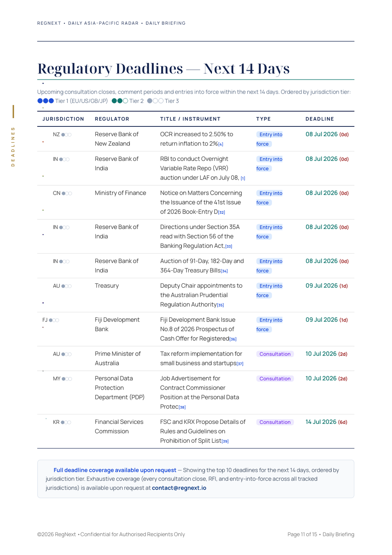
Task: Select the JURISDICTION column header
Action: click(63, 119)
